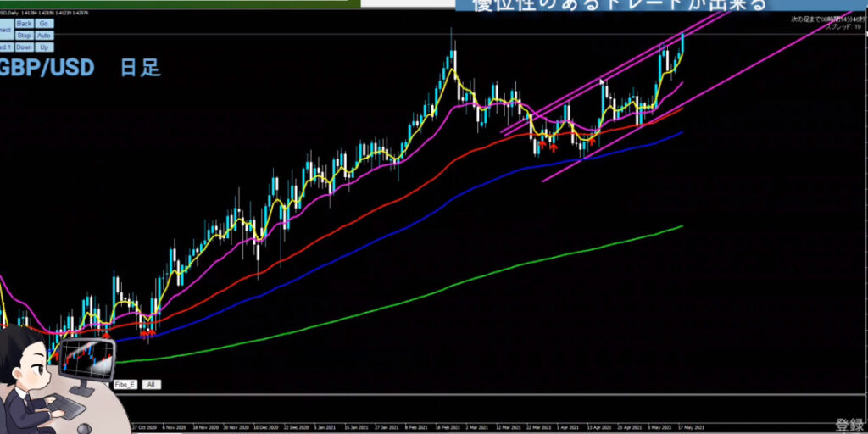Click the All button

(x=151, y=384)
